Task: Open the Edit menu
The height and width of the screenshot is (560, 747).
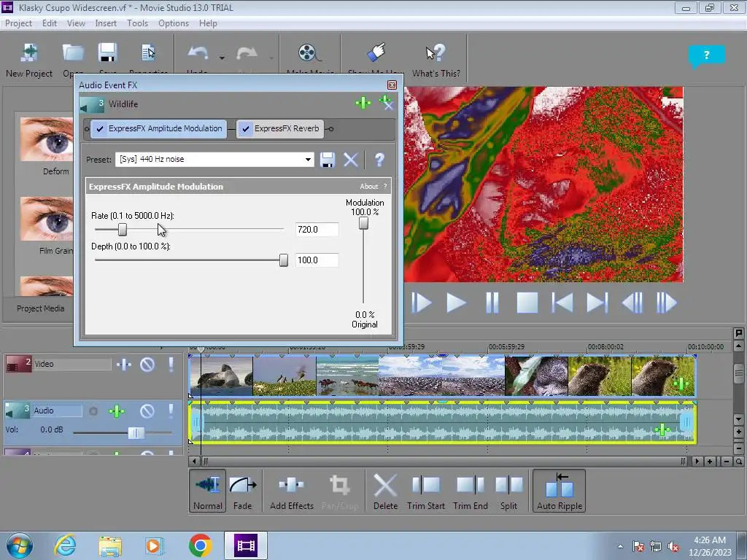Action: pos(50,23)
